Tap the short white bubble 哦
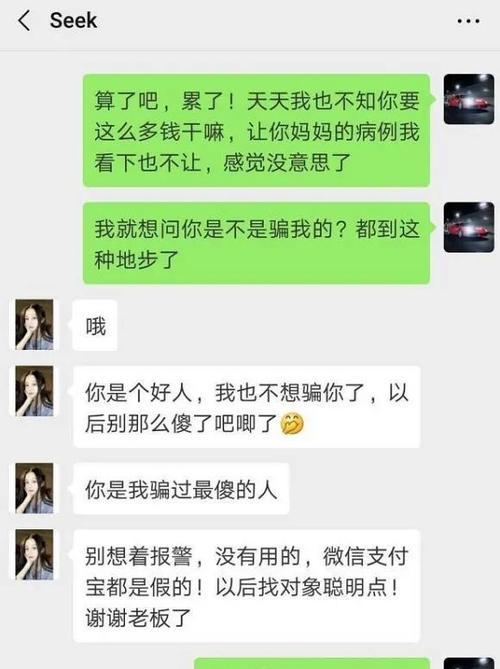 pyautogui.click(x=95, y=326)
